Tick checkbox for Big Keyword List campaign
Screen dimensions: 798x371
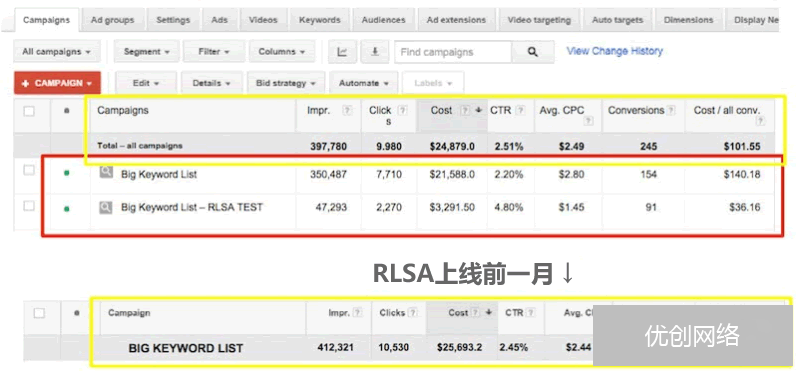pyautogui.click(x=29, y=170)
